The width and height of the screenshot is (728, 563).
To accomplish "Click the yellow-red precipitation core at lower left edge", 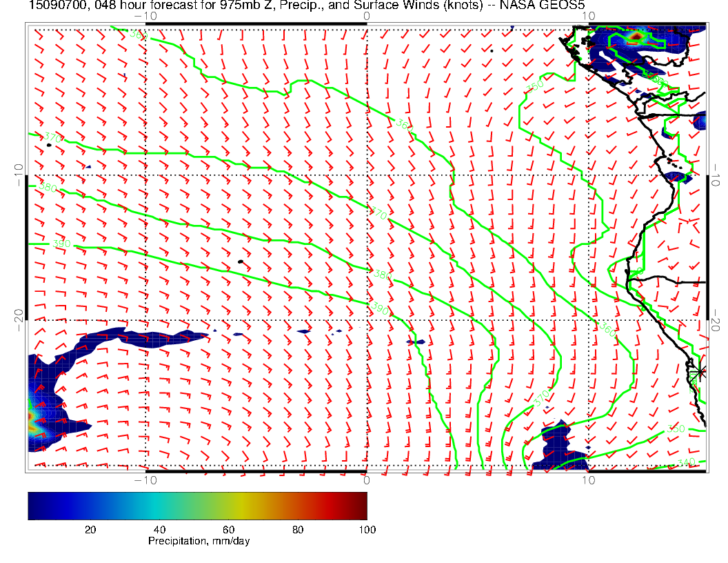I will coord(32,418).
